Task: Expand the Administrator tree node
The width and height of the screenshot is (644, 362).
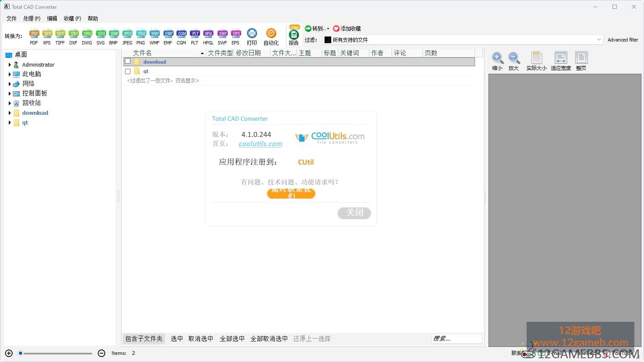Action: coord(10,65)
